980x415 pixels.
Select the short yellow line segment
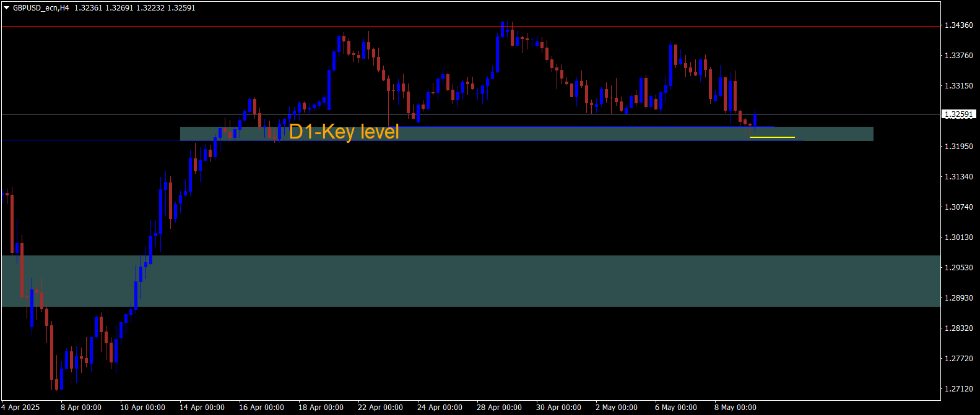coord(772,137)
